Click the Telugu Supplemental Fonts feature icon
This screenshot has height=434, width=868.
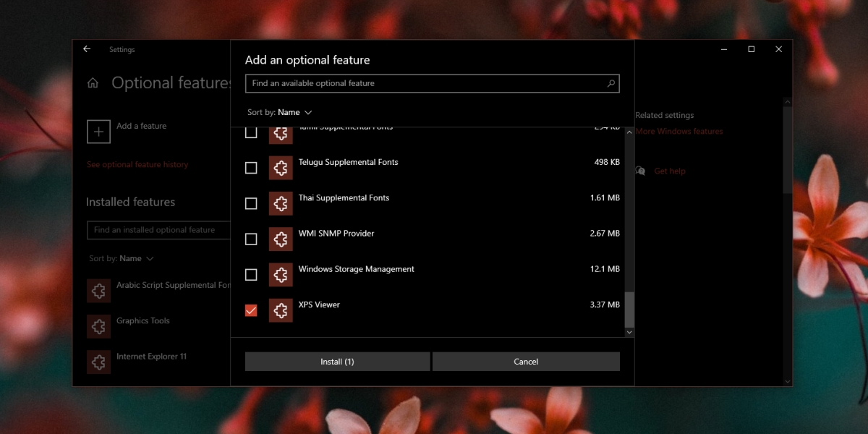coord(281,168)
